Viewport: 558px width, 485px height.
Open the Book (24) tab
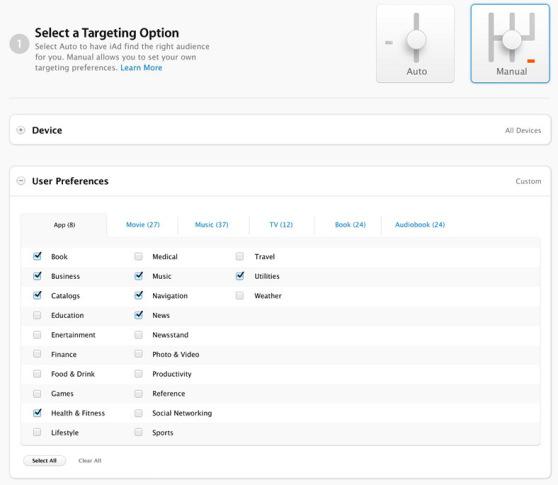click(x=350, y=225)
